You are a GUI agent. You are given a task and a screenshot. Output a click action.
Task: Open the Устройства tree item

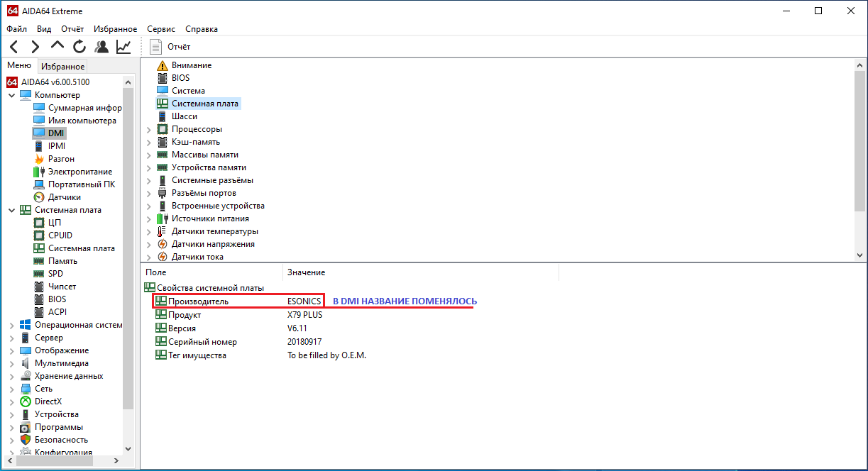(49, 414)
